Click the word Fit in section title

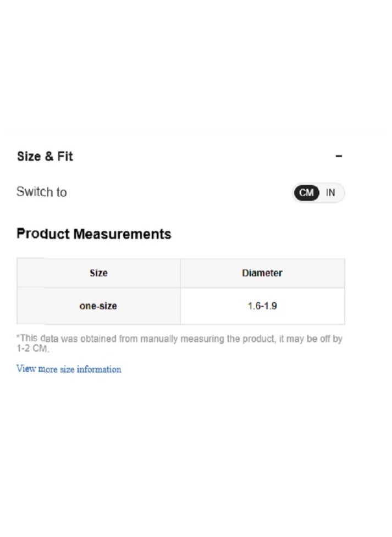65,157
